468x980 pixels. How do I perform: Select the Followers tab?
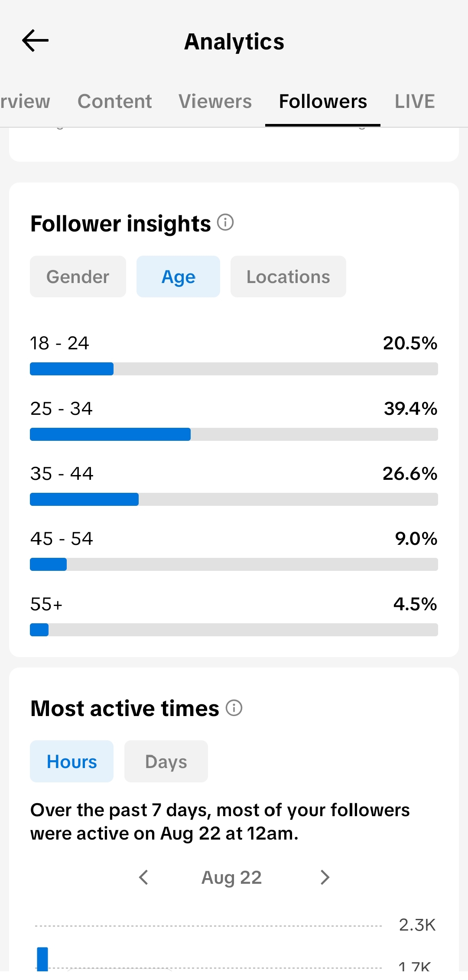[323, 101]
